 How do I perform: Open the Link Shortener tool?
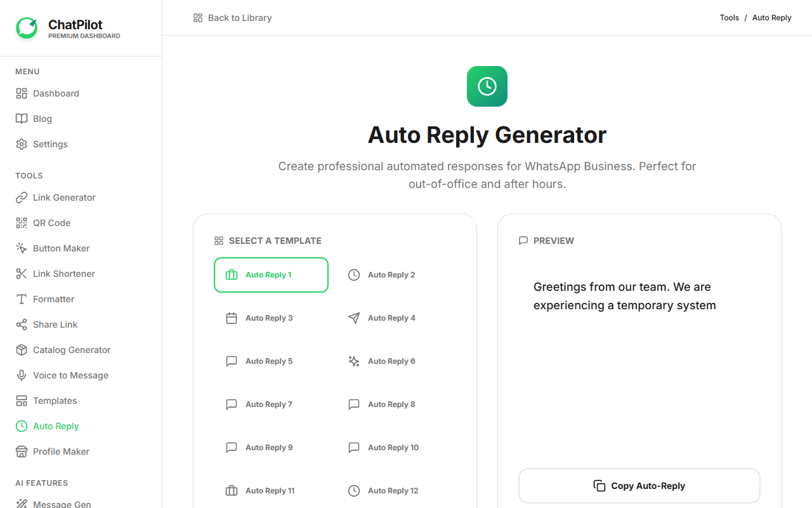[63, 274]
